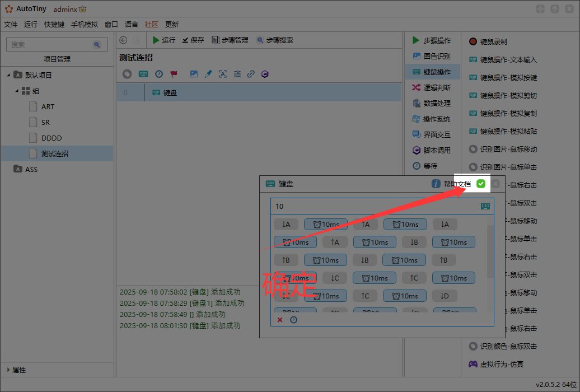Click the sliders settings icon in step toolbar
The width and height of the screenshot is (580, 392).
237,74
